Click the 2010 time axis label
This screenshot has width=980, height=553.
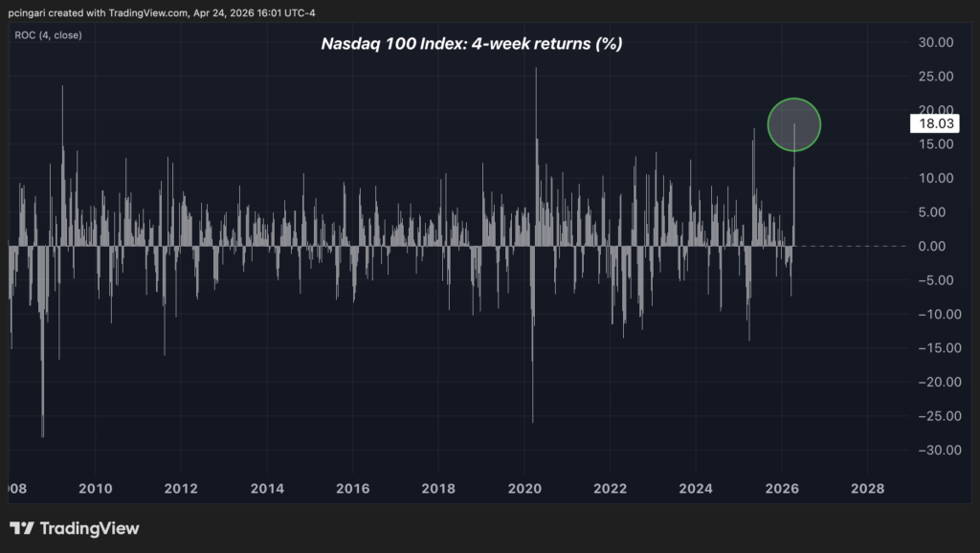tap(95, 489)
